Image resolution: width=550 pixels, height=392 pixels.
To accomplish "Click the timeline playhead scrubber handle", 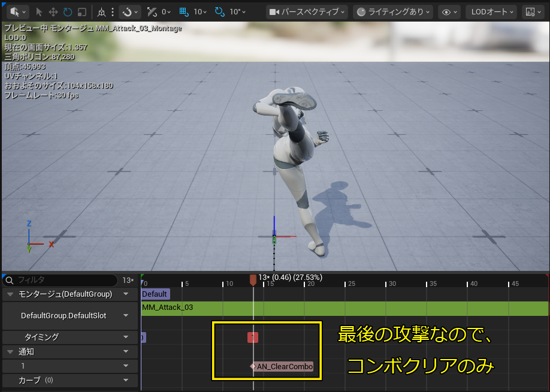I will click(x=253, y=280).
